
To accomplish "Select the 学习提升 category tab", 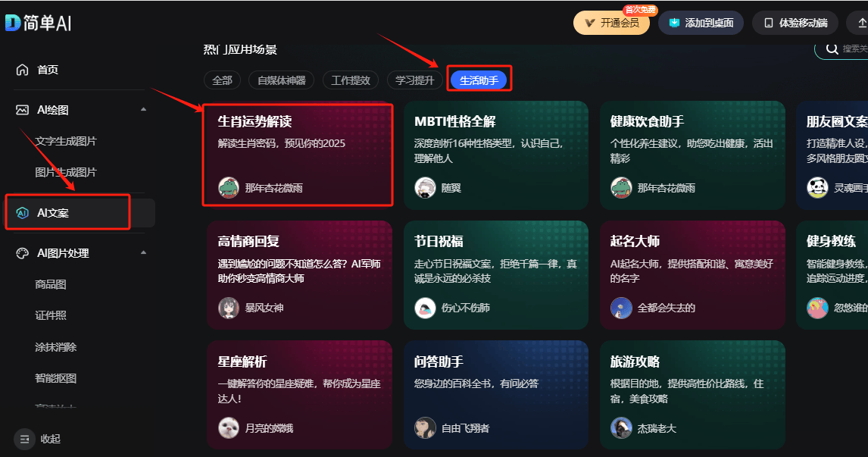I will pos(414,80).
